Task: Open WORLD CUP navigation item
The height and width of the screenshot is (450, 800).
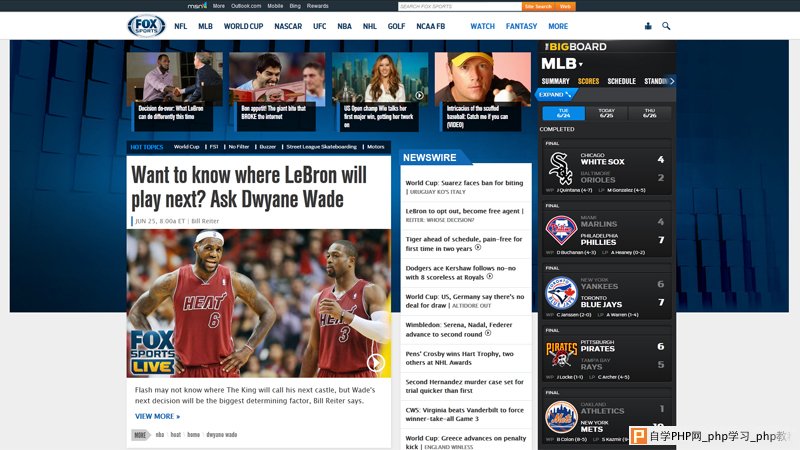Action: pos(243,26)
